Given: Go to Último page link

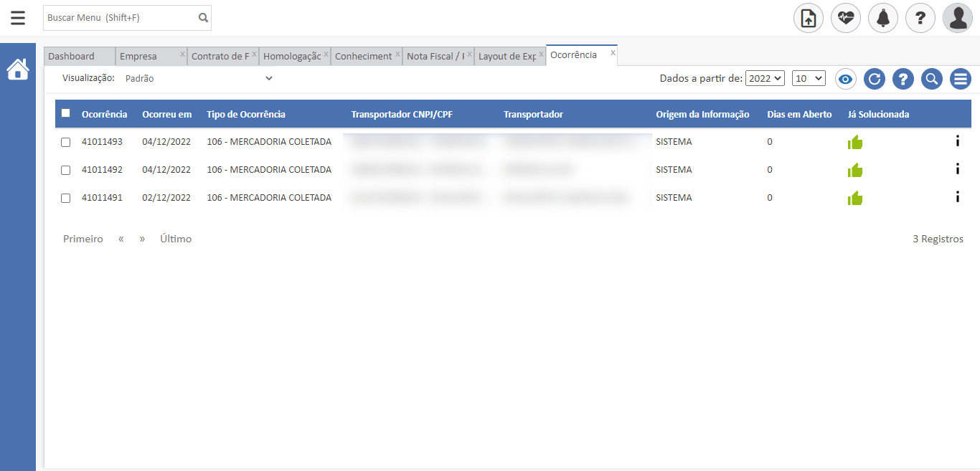Looking at the screenshot, I should tap(176, 239).
